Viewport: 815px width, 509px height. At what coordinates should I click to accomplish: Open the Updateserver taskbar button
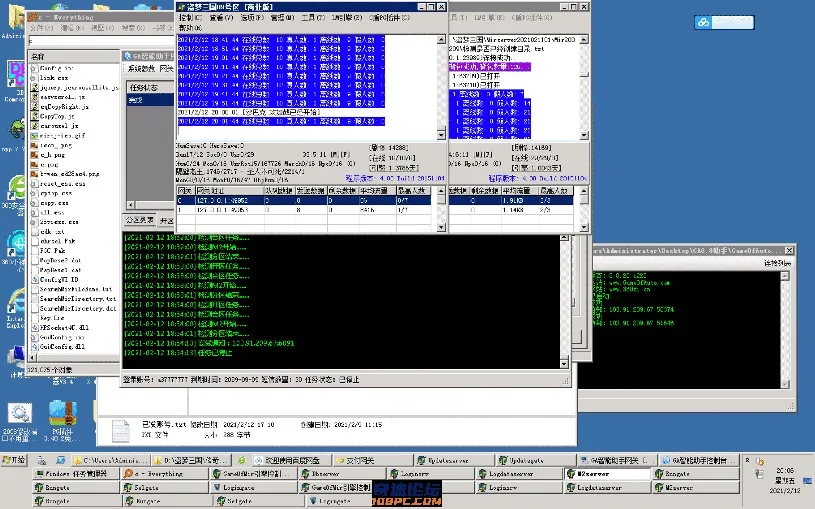(454, 460)
